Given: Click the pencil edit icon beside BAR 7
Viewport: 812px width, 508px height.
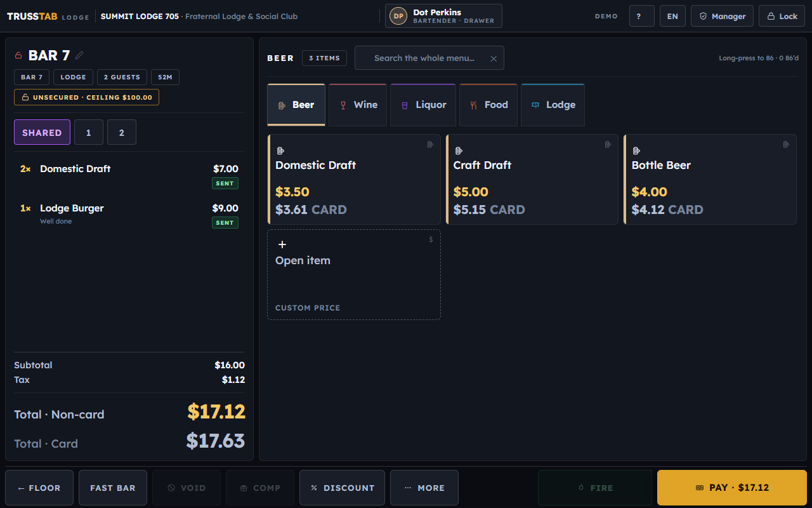Looking at the screenshot, I should pyautogui.click(x=79, y=55).
